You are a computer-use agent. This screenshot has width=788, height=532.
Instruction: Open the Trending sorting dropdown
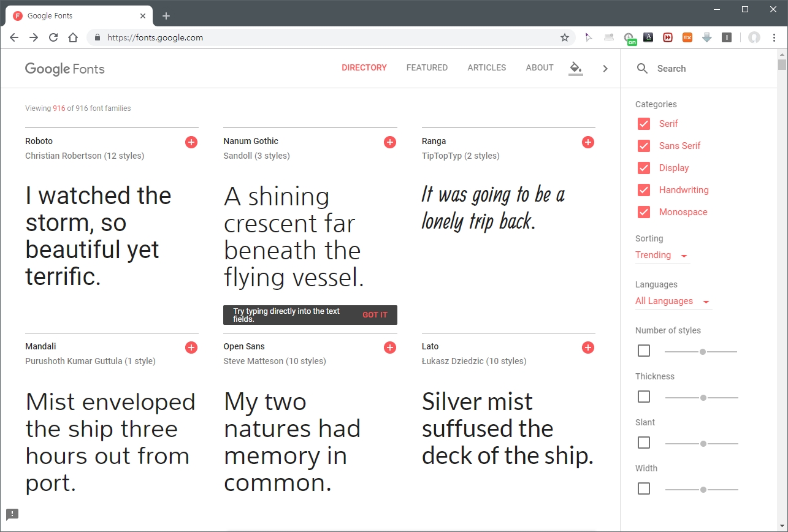coord(662,255)
